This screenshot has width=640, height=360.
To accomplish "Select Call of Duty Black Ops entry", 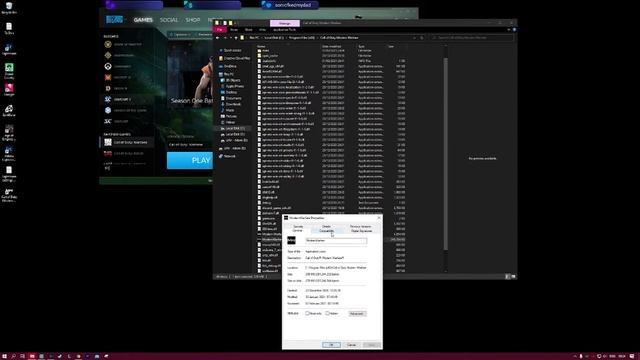I will [x=127, y=153].
